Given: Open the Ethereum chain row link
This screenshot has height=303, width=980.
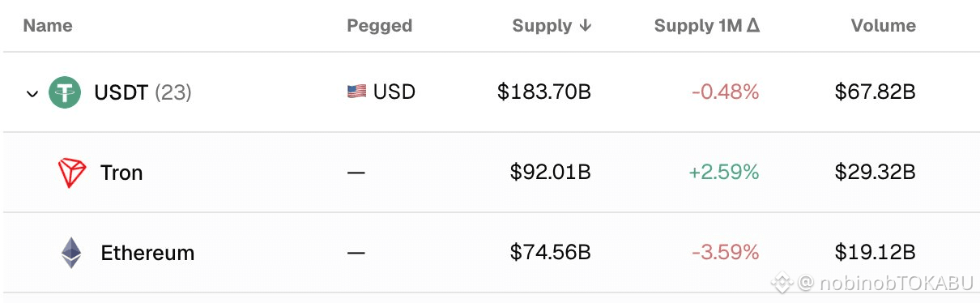Looking at the screenshot, I should pos(147,253).
